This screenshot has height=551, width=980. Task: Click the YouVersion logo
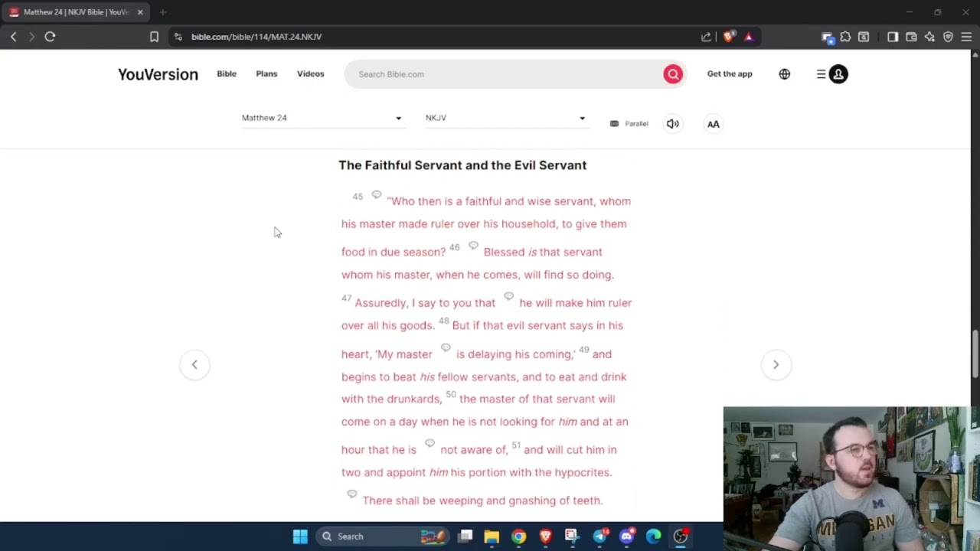(x=158, y=74)
